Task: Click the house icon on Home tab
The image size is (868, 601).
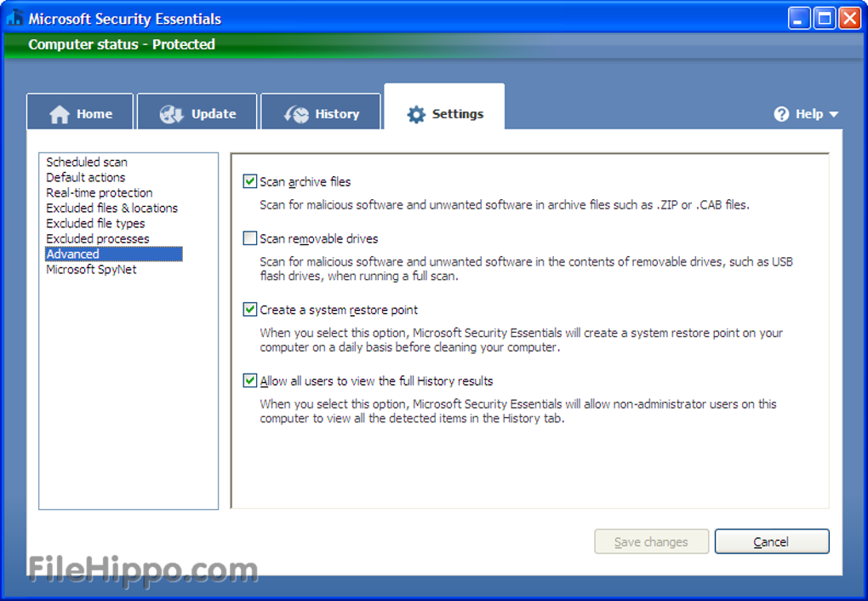Action: (59, 114)
